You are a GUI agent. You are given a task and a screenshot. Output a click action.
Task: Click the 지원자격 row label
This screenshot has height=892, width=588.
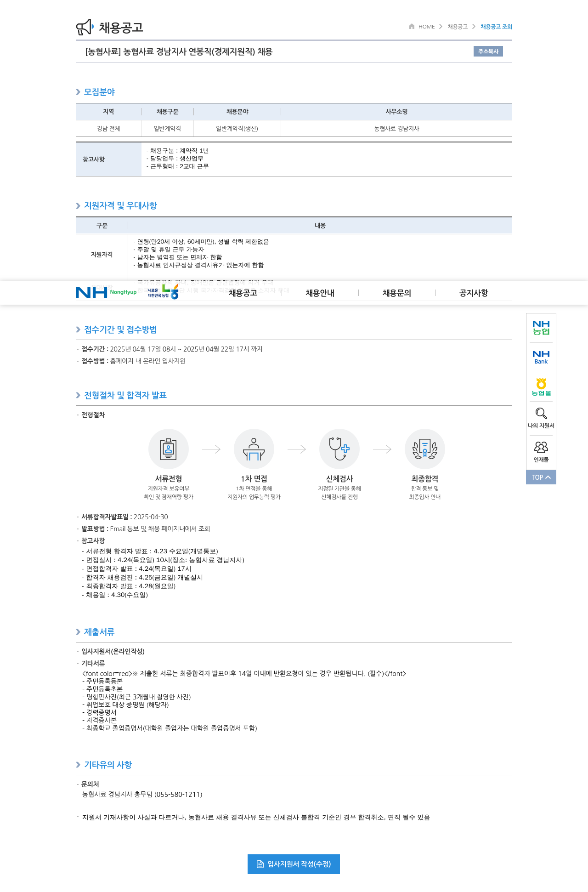click(102, 255)
